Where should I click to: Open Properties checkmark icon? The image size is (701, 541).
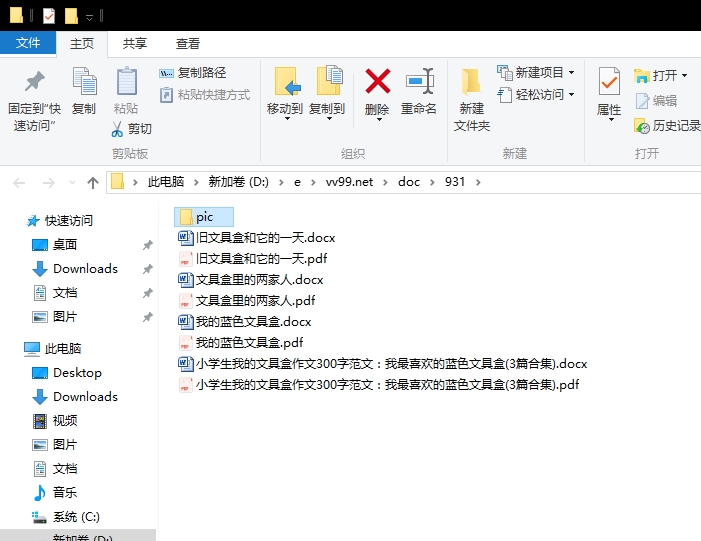click(x=609, y=81)
